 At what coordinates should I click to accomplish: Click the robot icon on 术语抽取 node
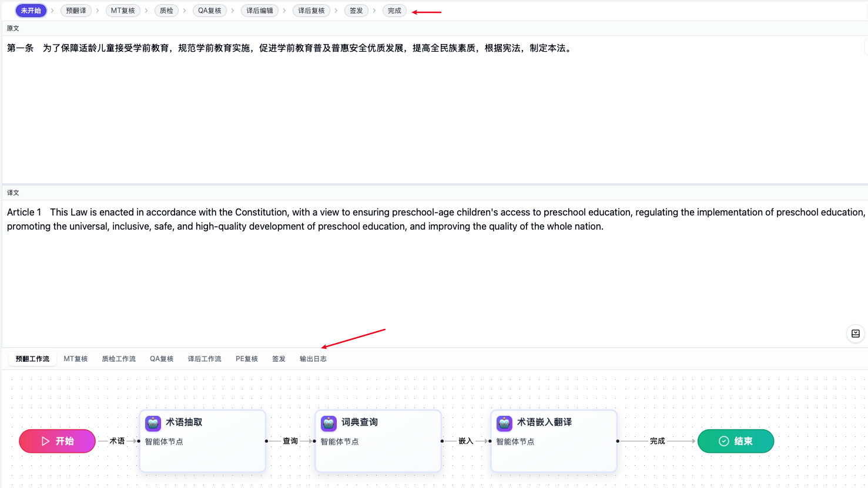coord(153,423)
